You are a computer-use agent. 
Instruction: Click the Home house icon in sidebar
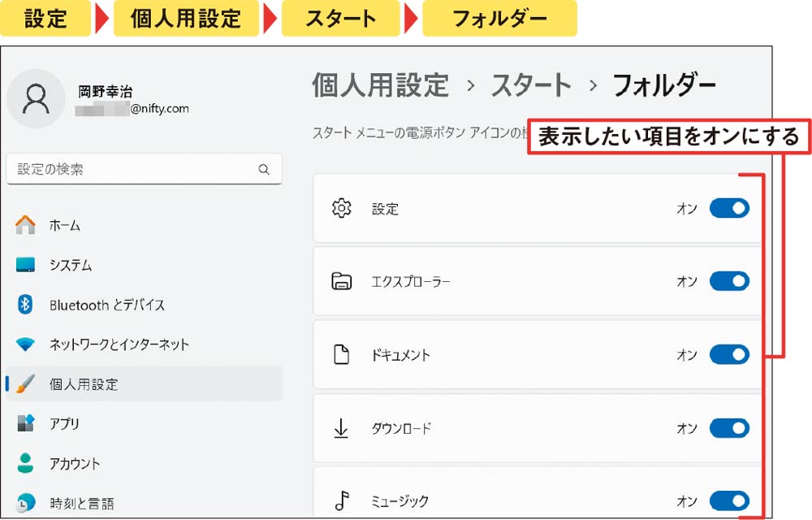tap(25, 225)
